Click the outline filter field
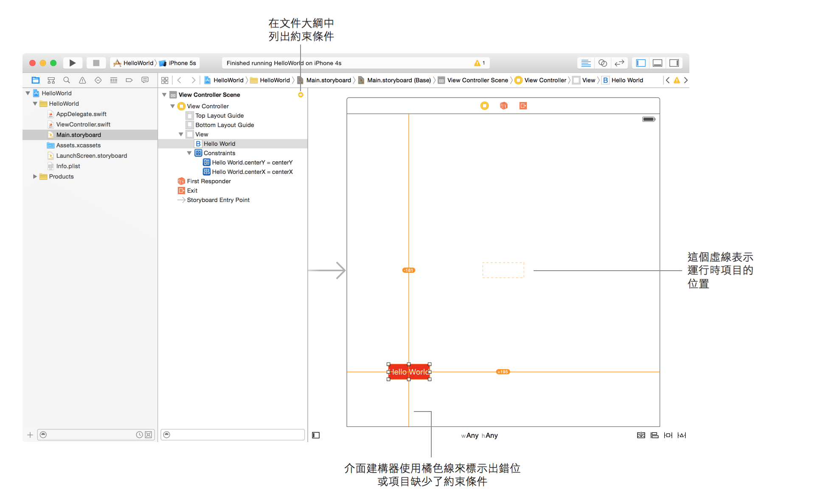 pyautogui.click(x=233, y=435)
